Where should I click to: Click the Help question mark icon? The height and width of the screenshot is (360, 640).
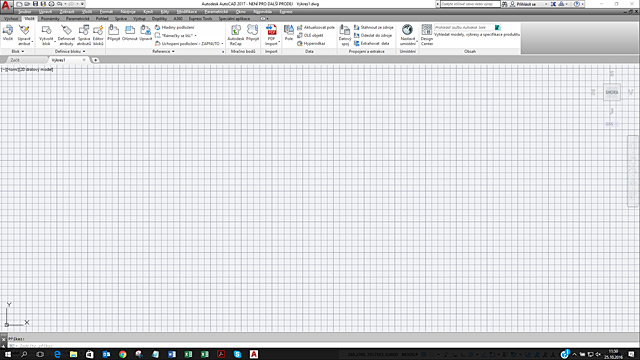(577, 4)
